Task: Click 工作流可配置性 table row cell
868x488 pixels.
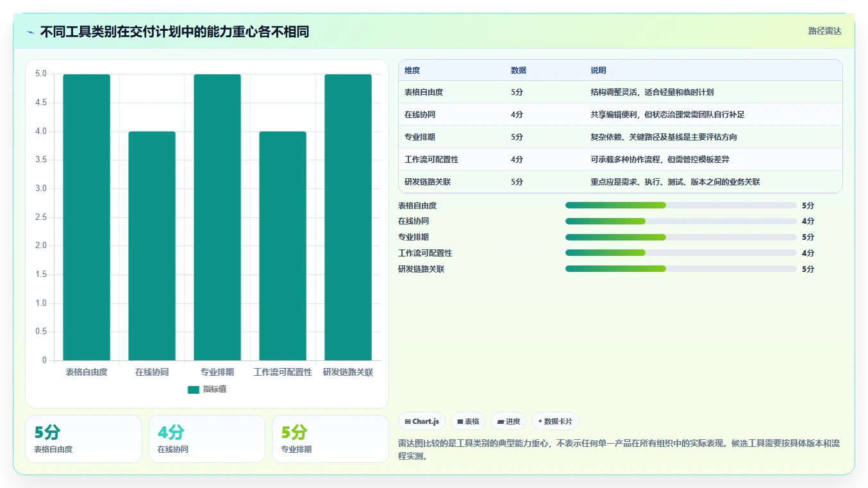Action: 431,160
